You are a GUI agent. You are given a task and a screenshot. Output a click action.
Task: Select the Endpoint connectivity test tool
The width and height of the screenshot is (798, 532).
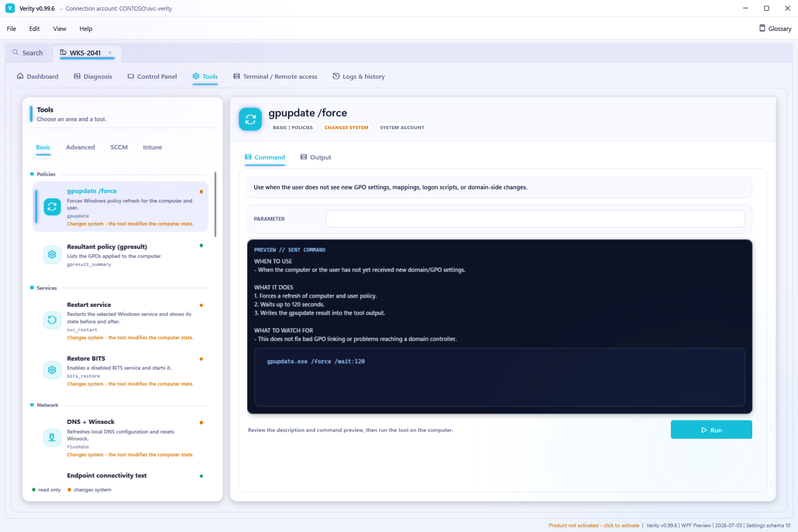pos(120,476)
